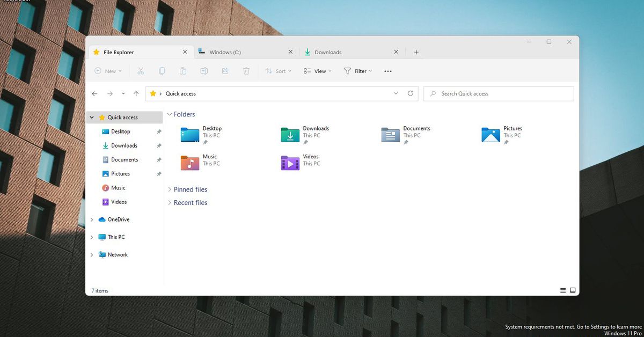Viewport: 644px width, 337px height.
Task: Go forward with the right arrow
Action: 110,93
